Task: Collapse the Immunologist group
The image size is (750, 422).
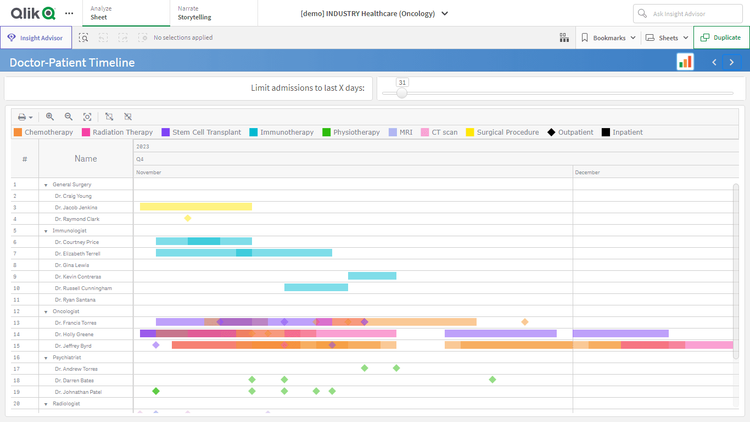Action: point(45,230)
